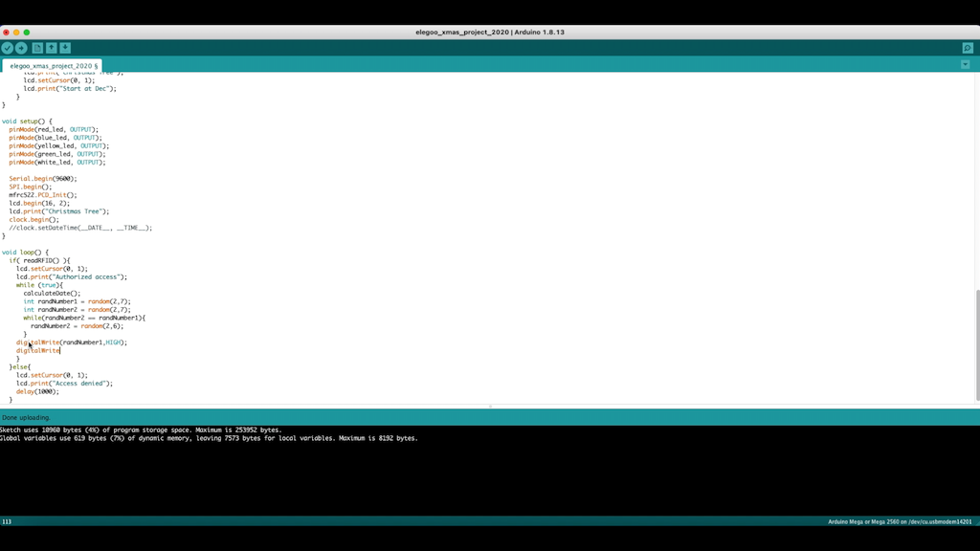Create a new sketch with the New icon
The height and width of the screenshot is (551, 980).
[x=37, y=47]
